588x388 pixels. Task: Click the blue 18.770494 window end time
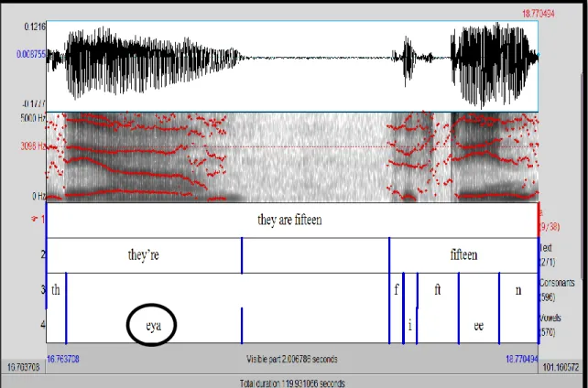(522, 359)
